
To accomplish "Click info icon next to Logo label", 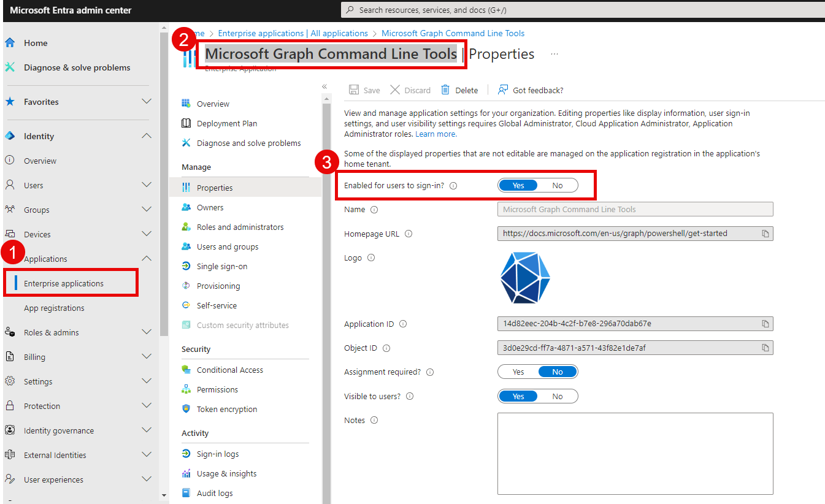I will pos(371,258).
